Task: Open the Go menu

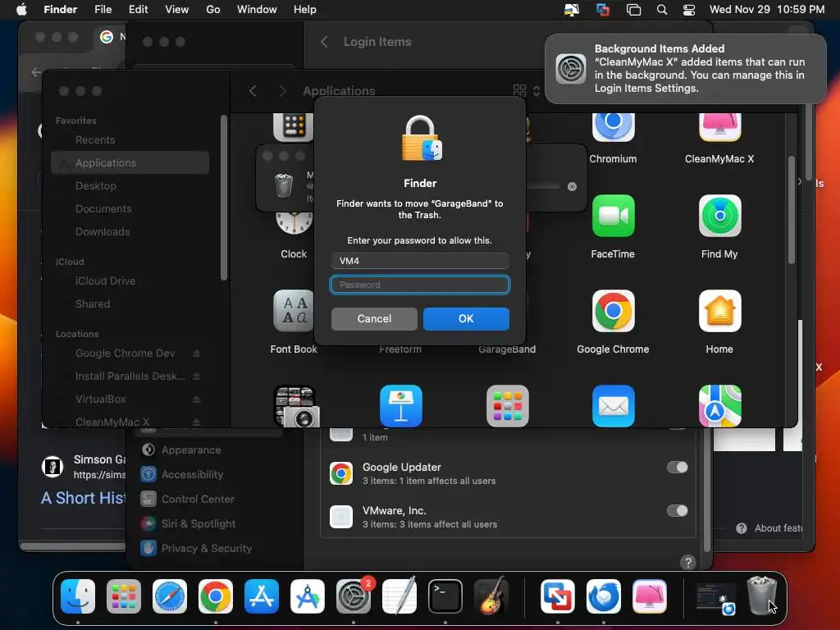Action: (213, 10)
